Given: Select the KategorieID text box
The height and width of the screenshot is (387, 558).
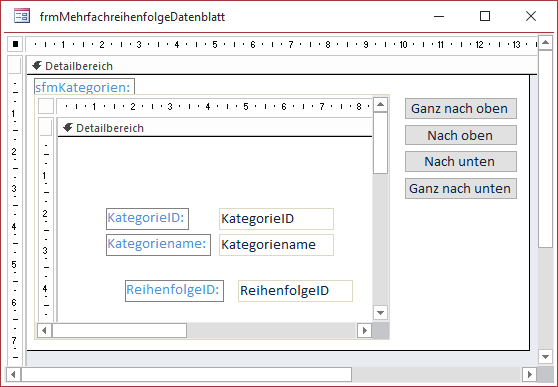Looking at the screenshot, I should 277,219.
